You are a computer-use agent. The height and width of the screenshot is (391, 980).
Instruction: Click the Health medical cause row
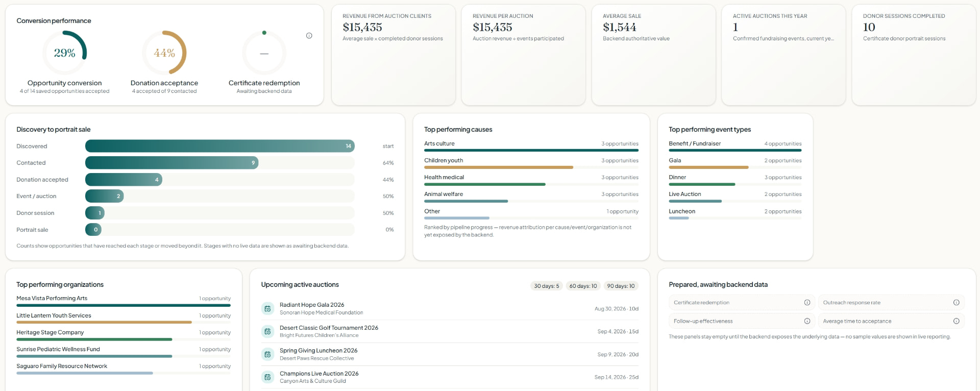coord(531,180)
